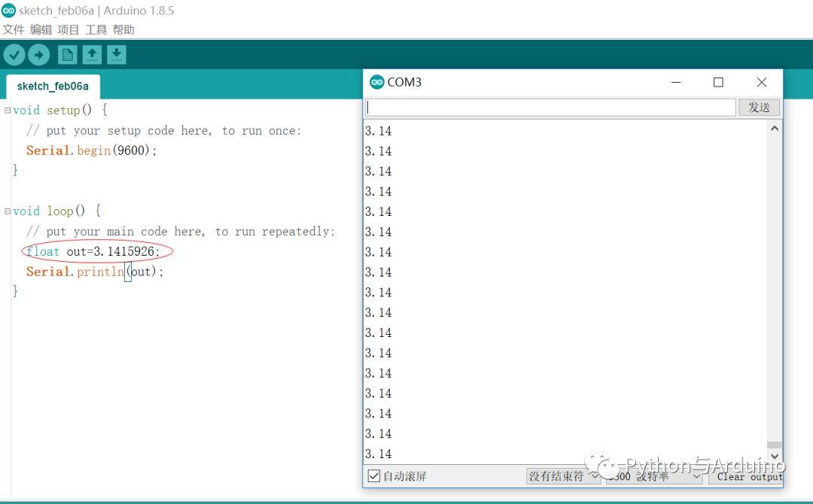Toggle the 自动滚屏 autoscroll checkbox

pyautogui.click(x=374, y=475)
